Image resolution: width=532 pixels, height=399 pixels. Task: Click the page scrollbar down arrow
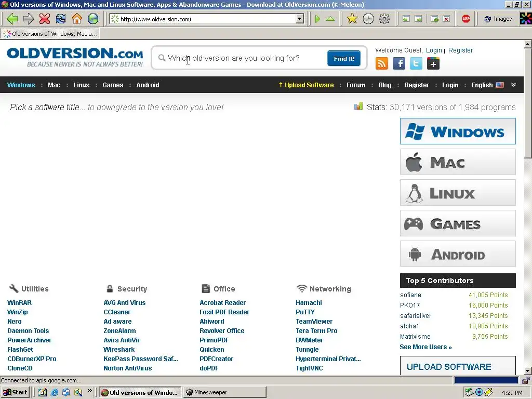coord(528,371)
